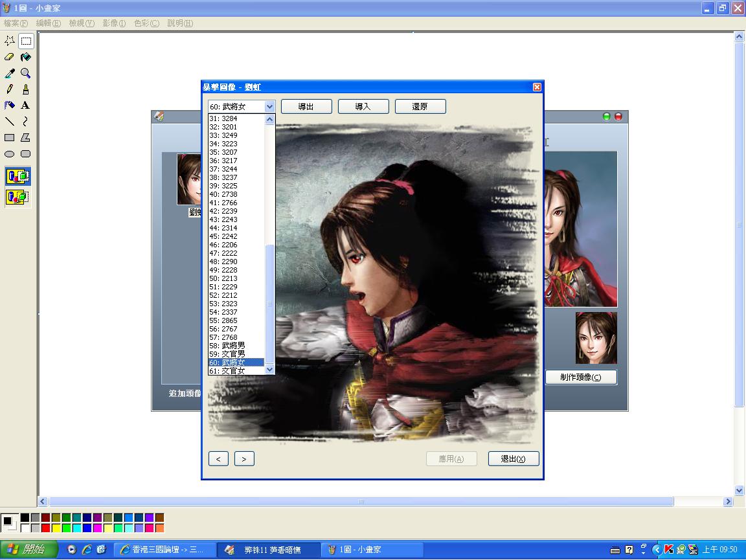Viewport: 746px width, 560px height.
Task: Pick the Line tool
Action: [10, 121]
